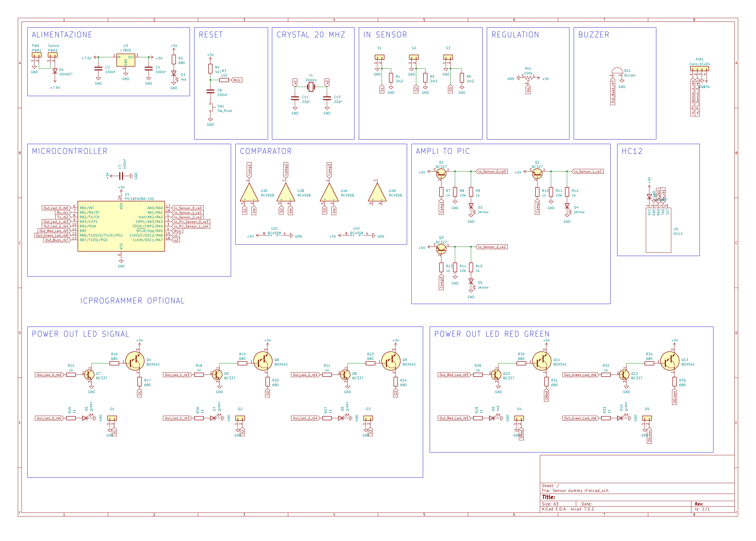Select the HC12 section heading
The width and height of the screenshot is (756, 541).
pyautogui.click(x=632, y=151)
